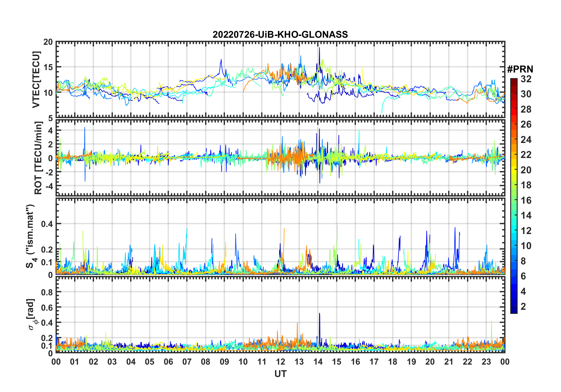Click the ROT [TECU/min] y-axis label
The width and height of the screenshot is (561, 392).
coord(38,158)
